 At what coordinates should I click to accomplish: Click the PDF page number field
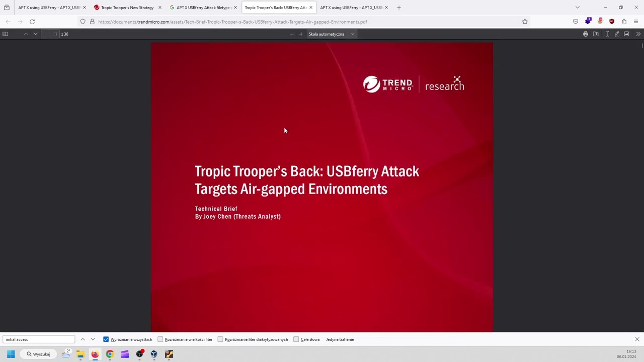tap(51, 34)
